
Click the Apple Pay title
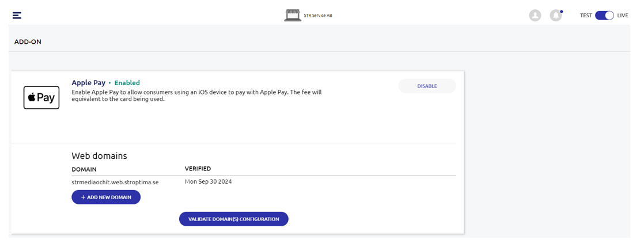[x=88, y=83]
